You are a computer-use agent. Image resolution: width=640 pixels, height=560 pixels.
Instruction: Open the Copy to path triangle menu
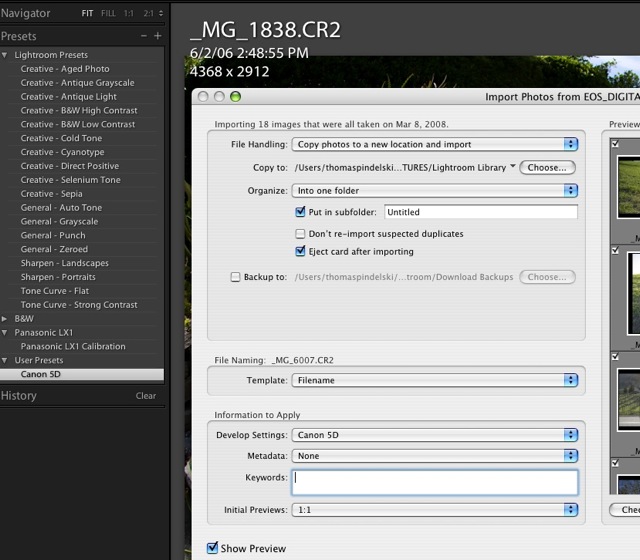513,166
